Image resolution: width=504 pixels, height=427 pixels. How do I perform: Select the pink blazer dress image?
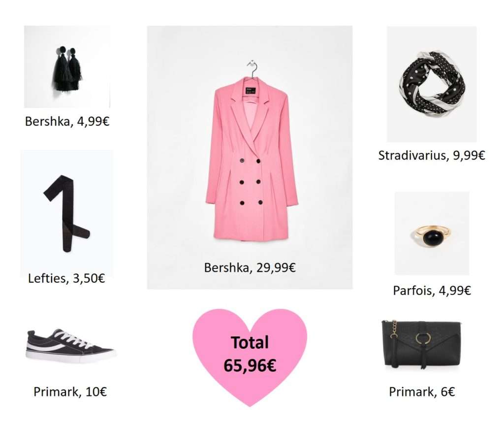click(x=250, y=157)
